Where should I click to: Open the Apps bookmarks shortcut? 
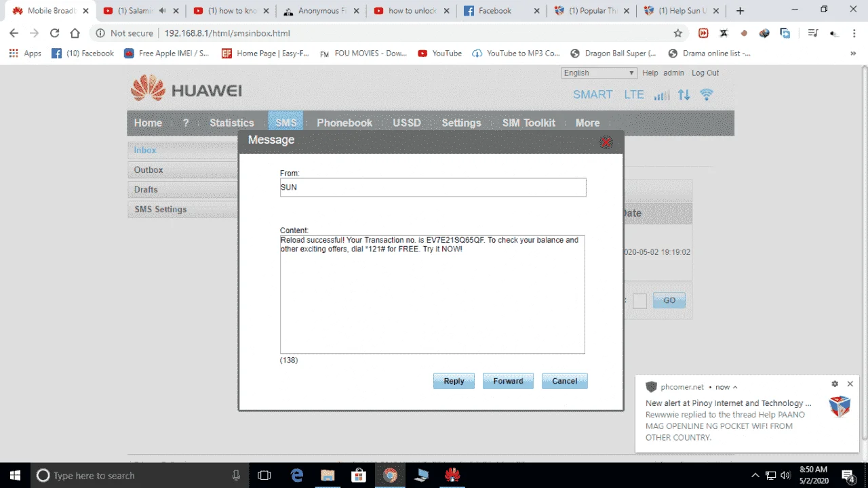point(25,54)
